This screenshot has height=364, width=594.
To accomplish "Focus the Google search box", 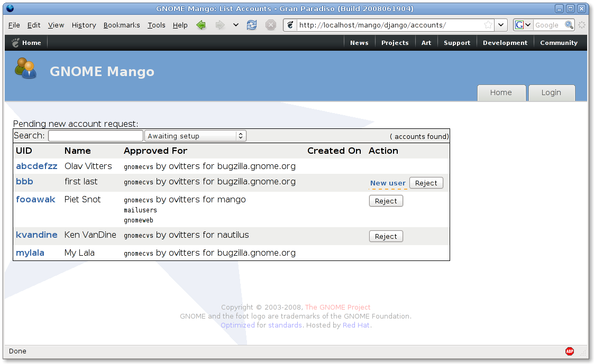I will (x=549, y=25).
